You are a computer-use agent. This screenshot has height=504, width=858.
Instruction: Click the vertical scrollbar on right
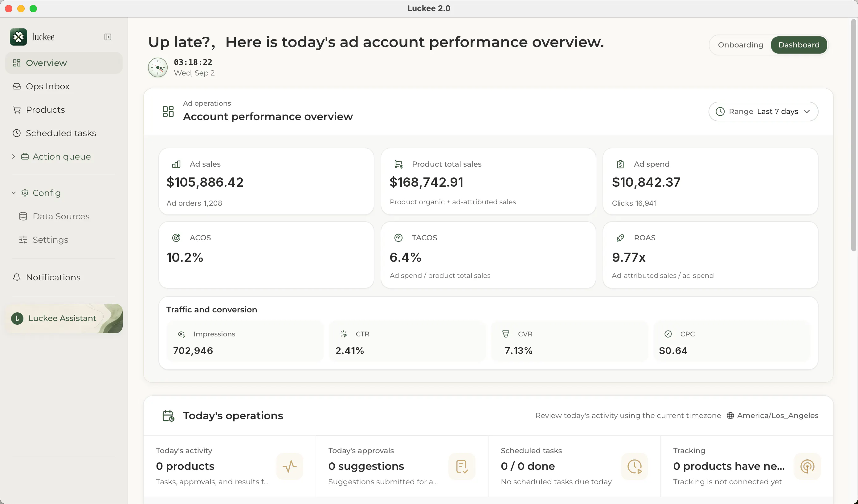tap(853, 136)
